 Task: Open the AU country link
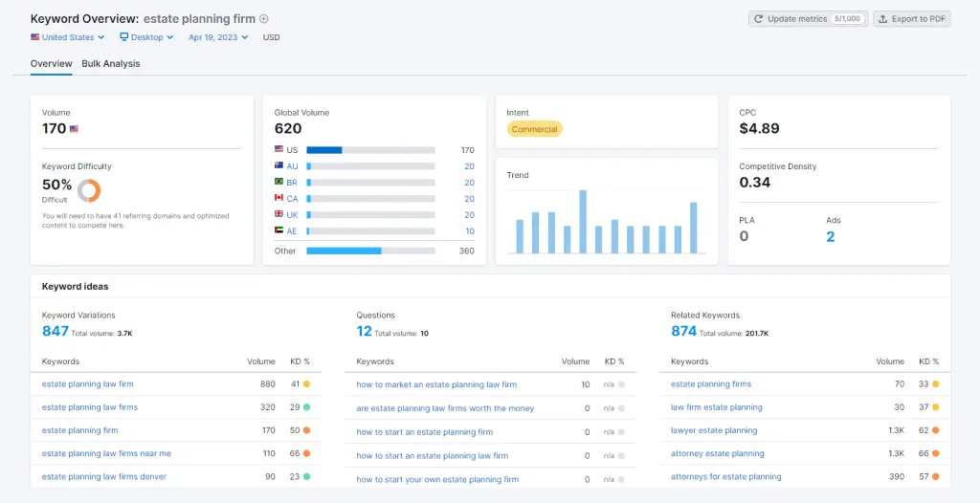pyautogui.click(x=292, y=166)
